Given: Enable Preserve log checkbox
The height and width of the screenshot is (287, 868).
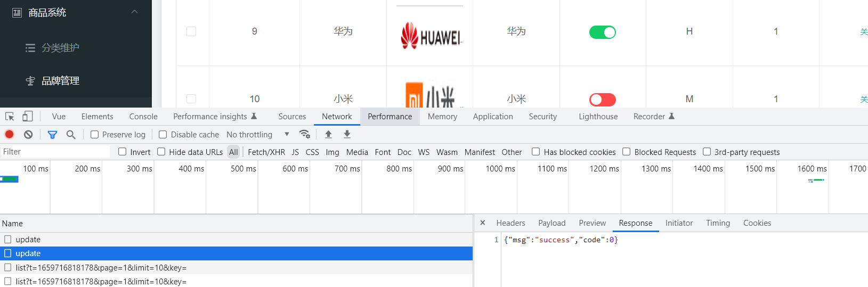Looking at the screenshot, I should coord(94,135).
